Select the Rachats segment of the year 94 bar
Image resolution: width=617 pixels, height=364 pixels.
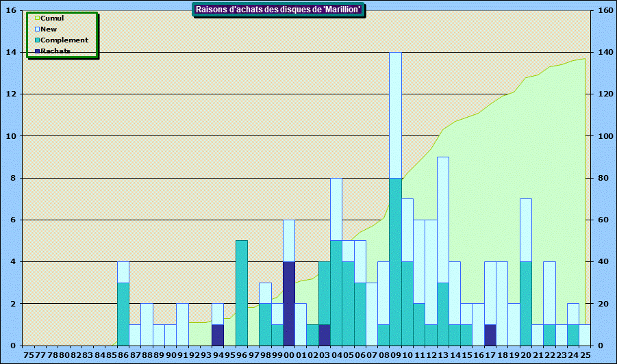coord(218,335)
